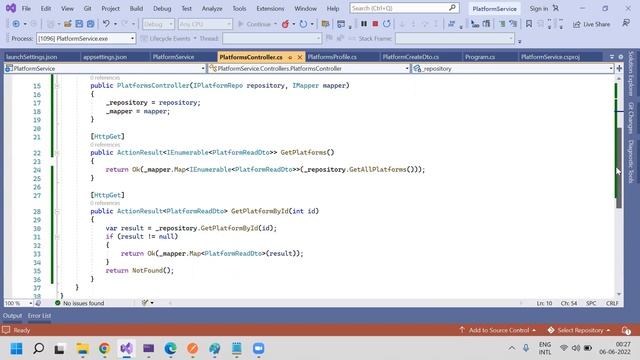Open the File menu
The image size is (640, 360).
[x=26, y=8]
